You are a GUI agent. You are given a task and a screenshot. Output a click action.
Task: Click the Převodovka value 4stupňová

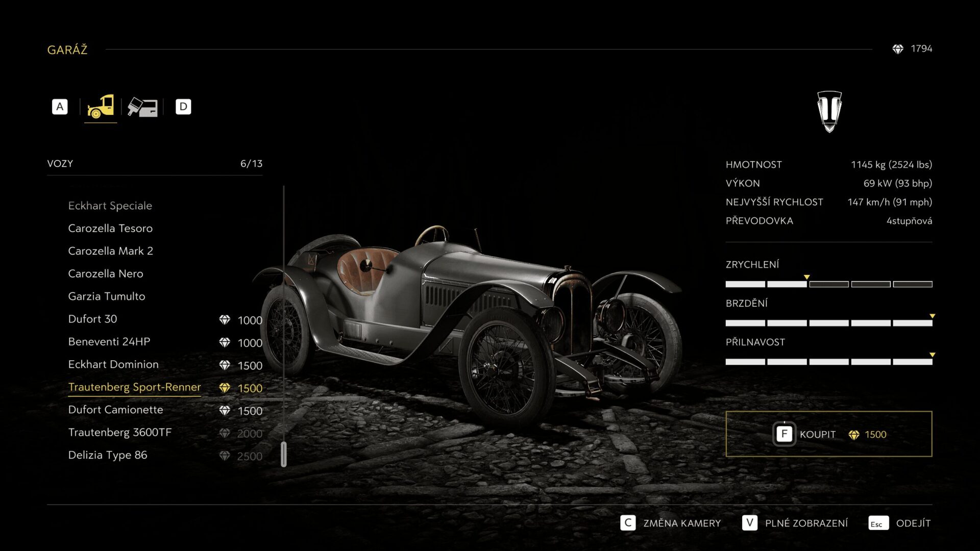point(909,221)
